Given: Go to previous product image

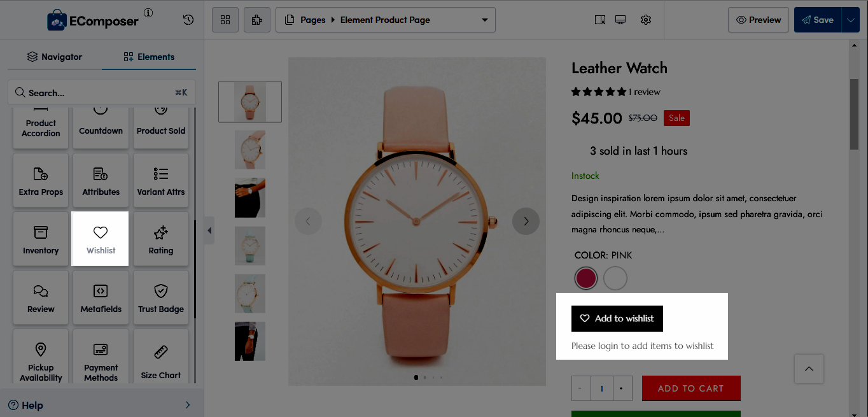Looking at the screenshot, I should click(x=308, y=221).
